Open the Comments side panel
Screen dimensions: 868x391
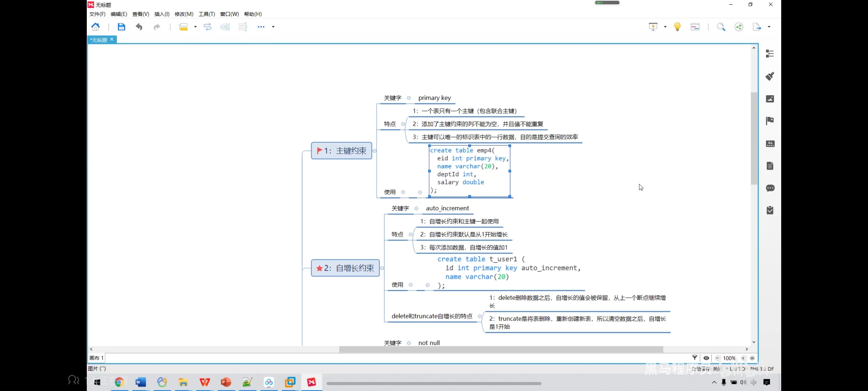pyautogui.click(x=770, y=188)
